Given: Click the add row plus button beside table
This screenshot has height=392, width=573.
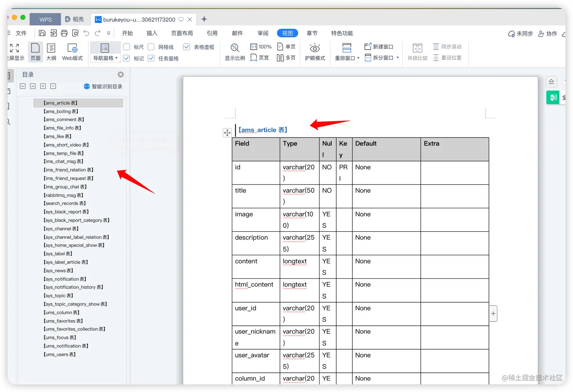Looking at the screenshot, I should [x=493, y=314].
